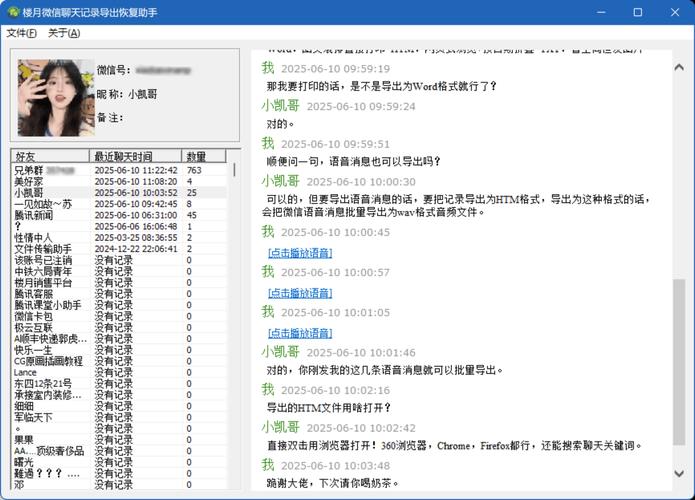Sort by 最近聊天时间 column header
This screenshot has width=695, height=500.
[135, 157]
